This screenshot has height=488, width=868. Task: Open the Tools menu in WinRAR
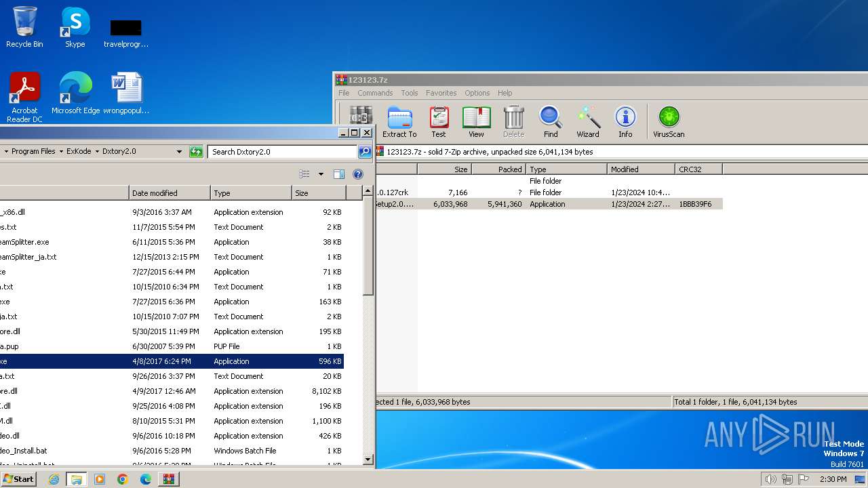click(x=409, y=93)
